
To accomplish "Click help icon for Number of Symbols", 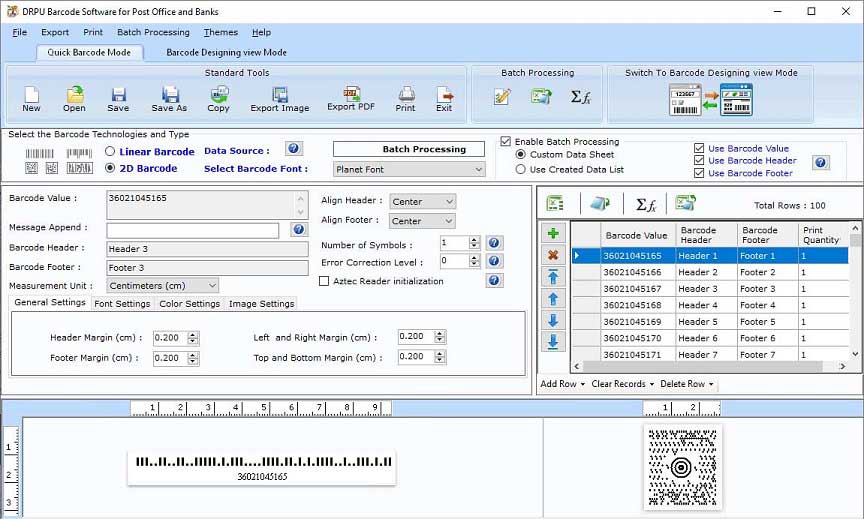I will [x=494, y=243].
